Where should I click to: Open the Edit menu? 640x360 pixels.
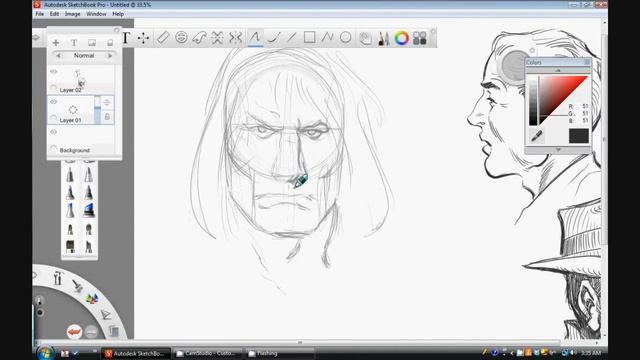[x=54, y=14]
